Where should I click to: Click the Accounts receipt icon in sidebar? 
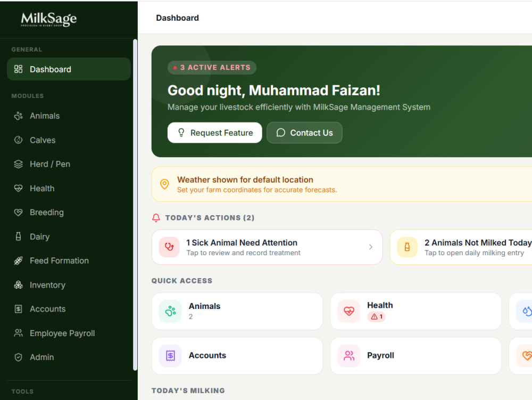tap(18, 309)
